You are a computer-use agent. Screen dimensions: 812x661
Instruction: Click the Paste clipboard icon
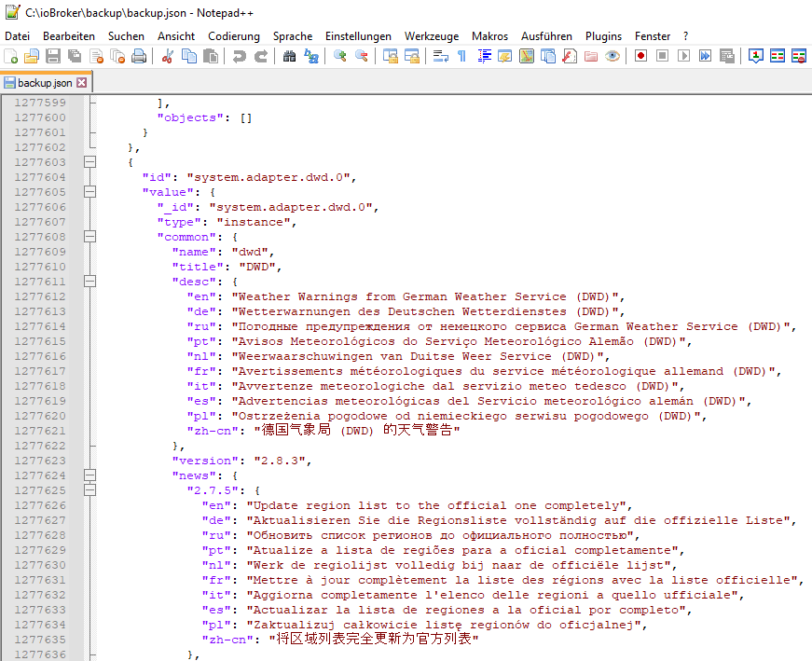coord(211,56)
